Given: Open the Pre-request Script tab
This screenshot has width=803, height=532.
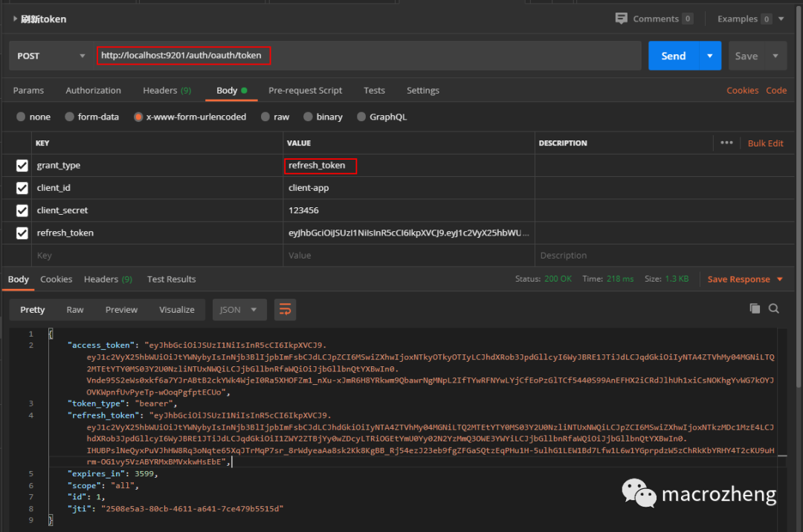Looking at the screenshot, I should click(x=306, y=91).
